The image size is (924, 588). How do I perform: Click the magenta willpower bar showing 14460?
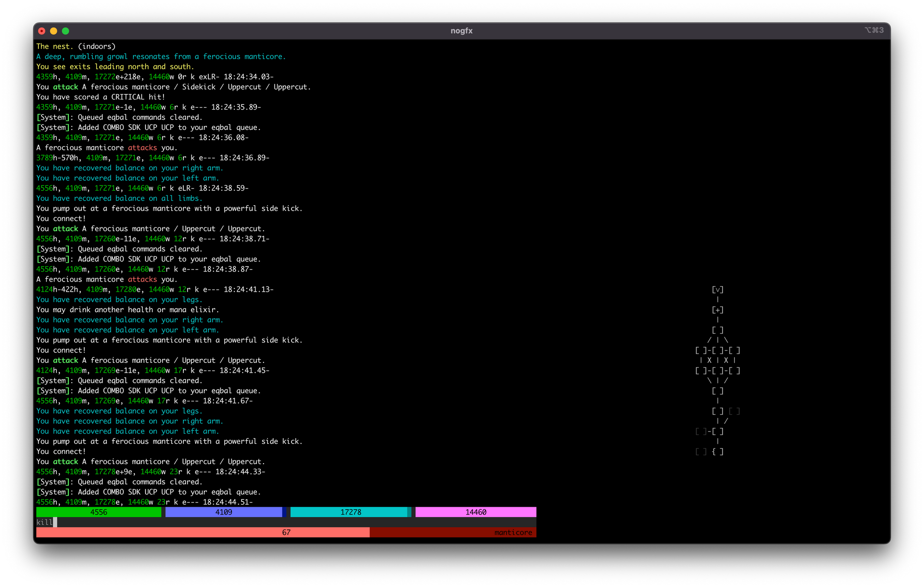[476, 512]
